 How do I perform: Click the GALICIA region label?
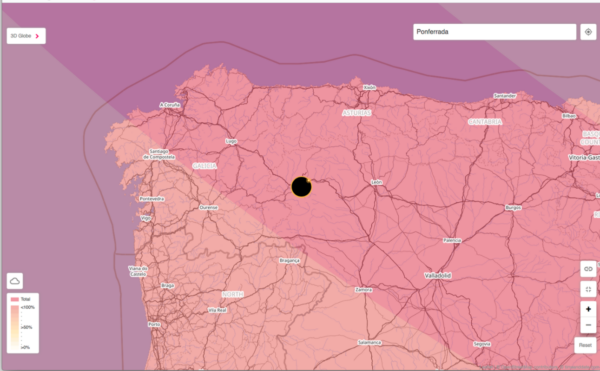204,166
